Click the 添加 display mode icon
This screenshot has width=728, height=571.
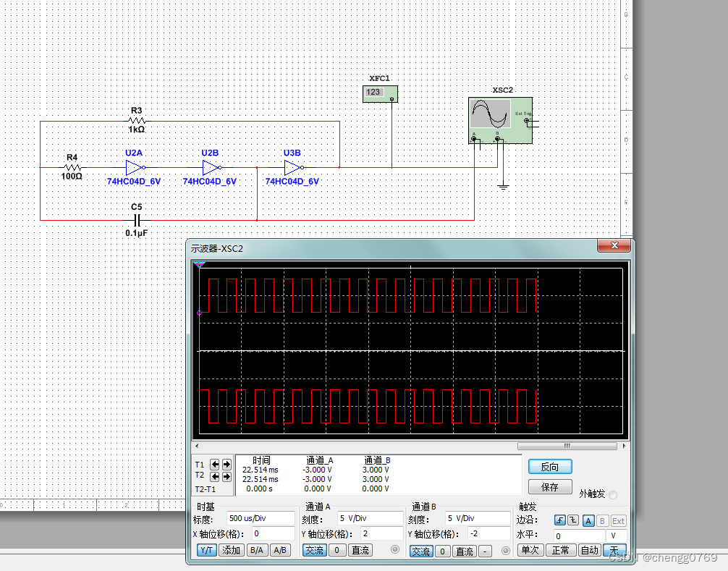[232, 550]
